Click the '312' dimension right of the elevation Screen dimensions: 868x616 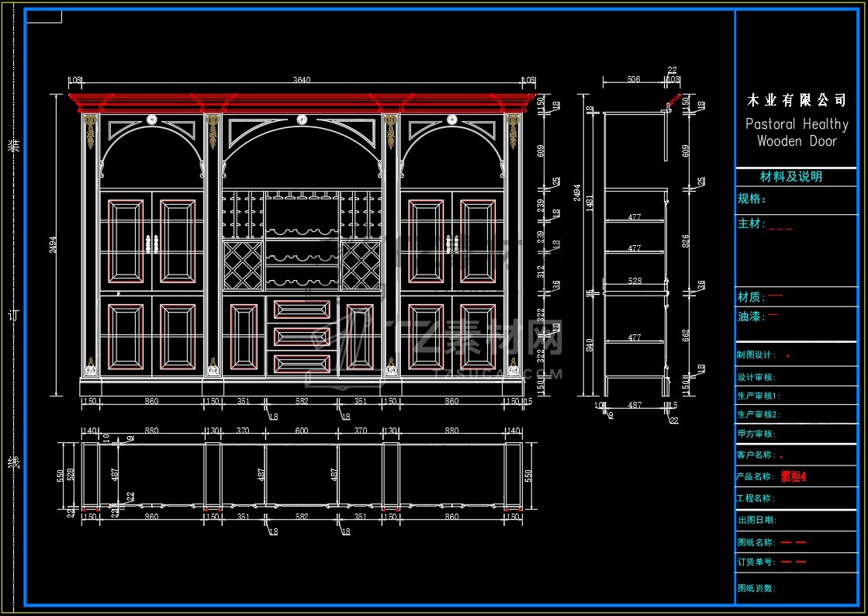point(541,272)
